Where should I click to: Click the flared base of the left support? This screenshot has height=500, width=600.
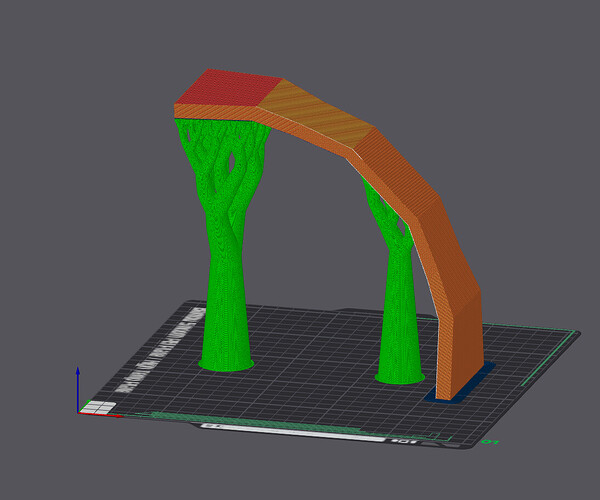226,363
